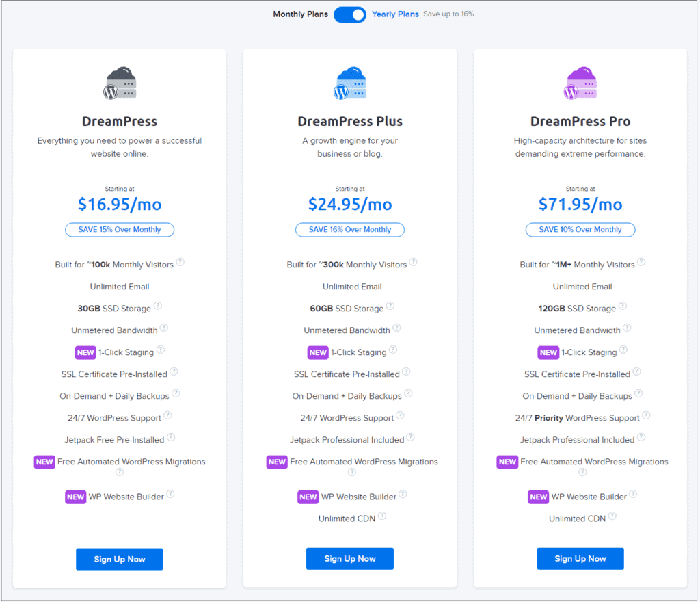Select the Yearly Plans label
Viewport: 700px width, 602px height.
pos(395,14)
